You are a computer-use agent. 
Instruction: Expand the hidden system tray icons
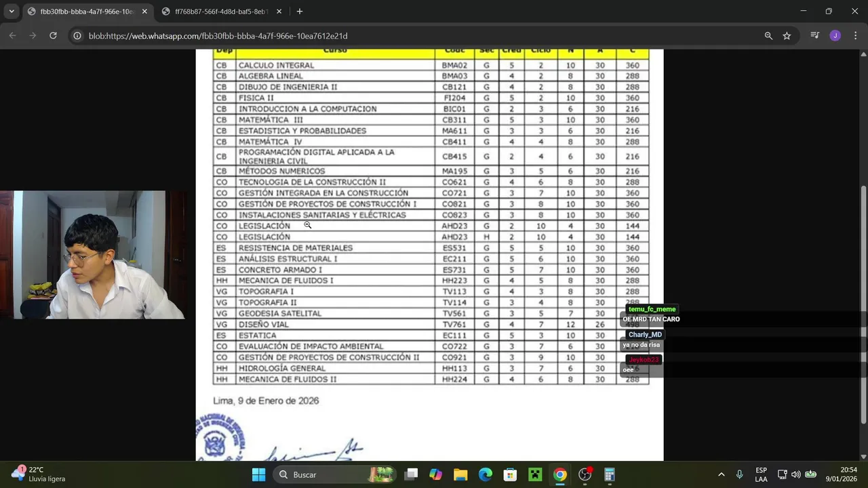721,474
